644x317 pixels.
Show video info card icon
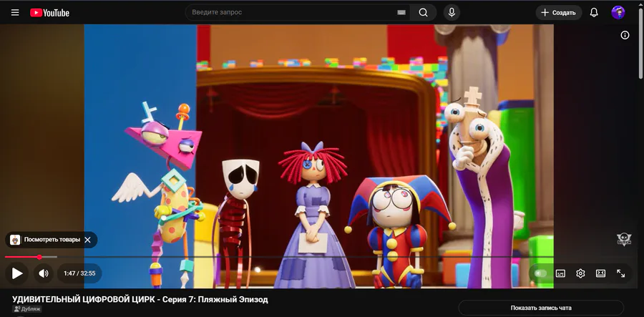point(625,35)
